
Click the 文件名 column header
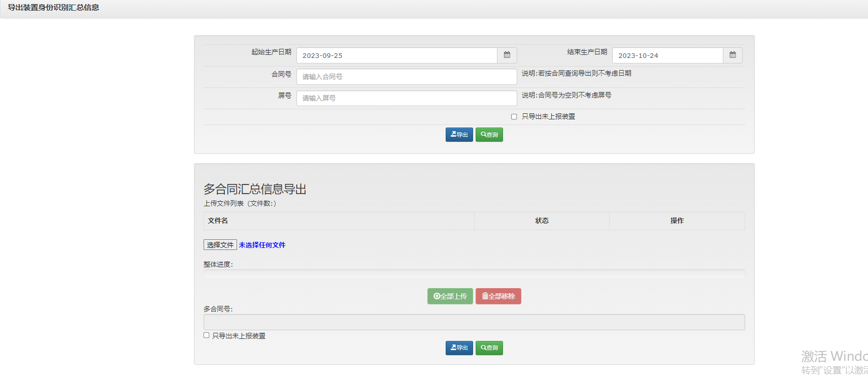[x=339, y=221]
